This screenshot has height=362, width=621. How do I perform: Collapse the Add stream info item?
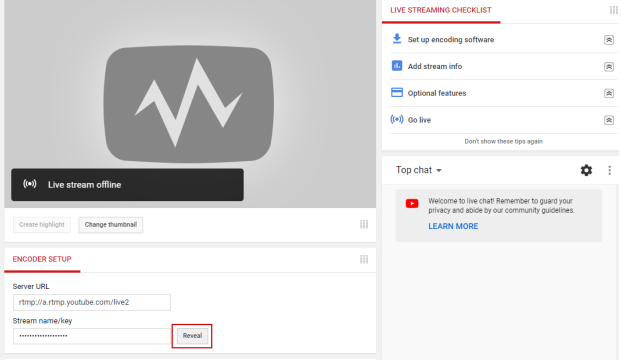coord(609,67)
